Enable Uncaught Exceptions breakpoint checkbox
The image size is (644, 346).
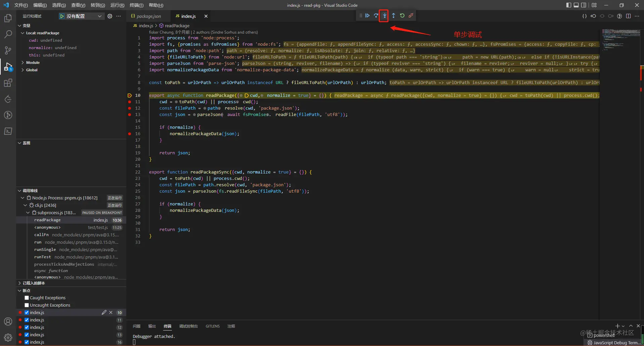pos(27,305)
